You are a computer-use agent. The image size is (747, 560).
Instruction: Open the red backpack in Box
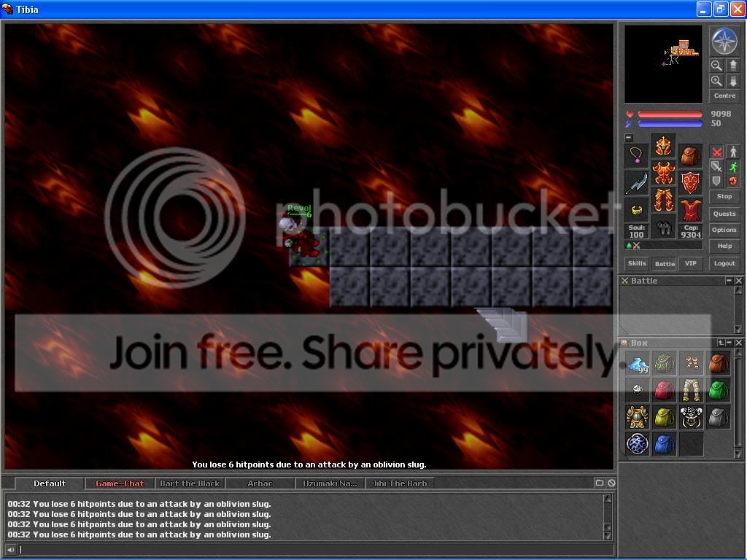point(664,391)
